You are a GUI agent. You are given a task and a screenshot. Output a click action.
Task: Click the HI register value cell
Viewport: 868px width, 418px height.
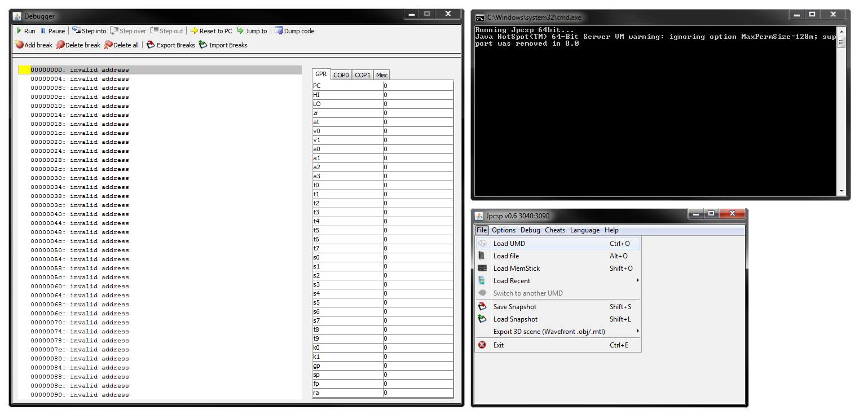(x=418, y=95)
